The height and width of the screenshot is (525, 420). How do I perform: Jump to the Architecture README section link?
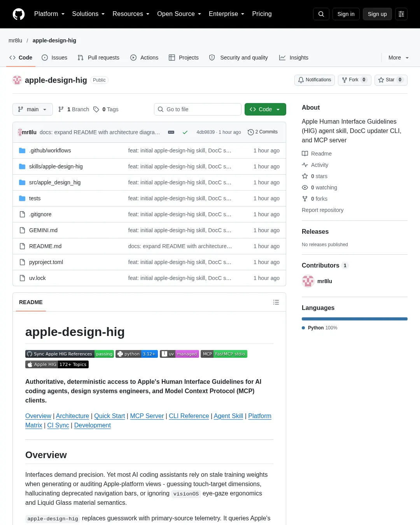(x=72, y=416)
